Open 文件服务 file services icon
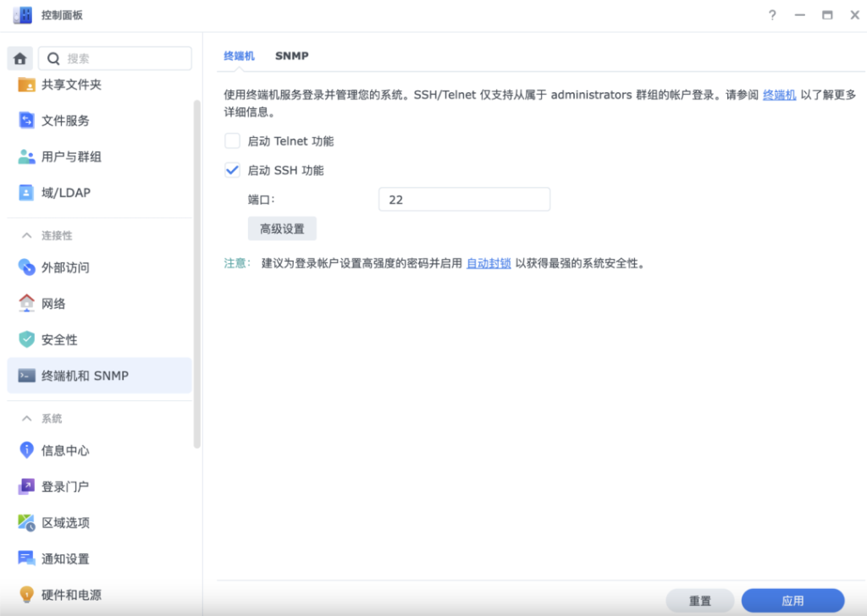 click(27, 121)
